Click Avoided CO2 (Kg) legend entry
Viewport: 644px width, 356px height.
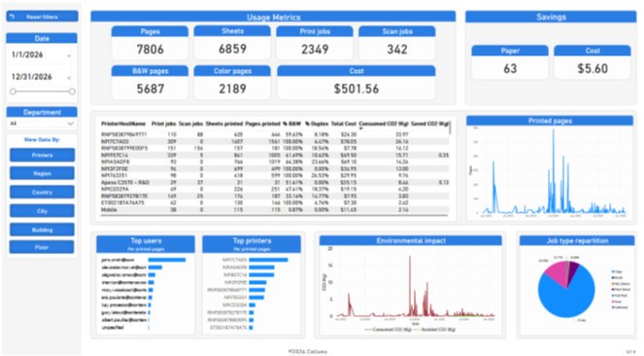[x=435, y=330]
